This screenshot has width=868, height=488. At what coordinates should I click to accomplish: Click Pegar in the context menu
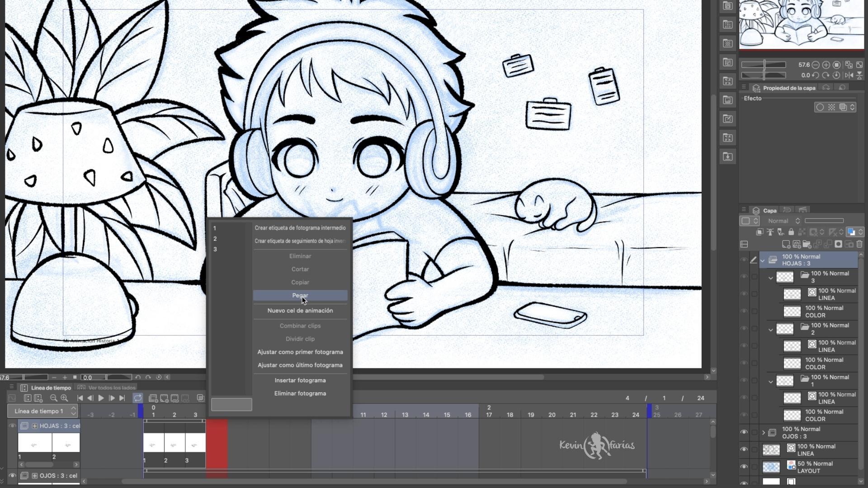(x=300, y=296)
